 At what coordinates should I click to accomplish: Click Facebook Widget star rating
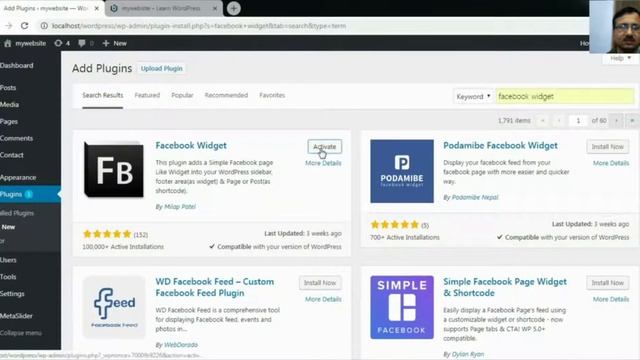click(107, 234)
